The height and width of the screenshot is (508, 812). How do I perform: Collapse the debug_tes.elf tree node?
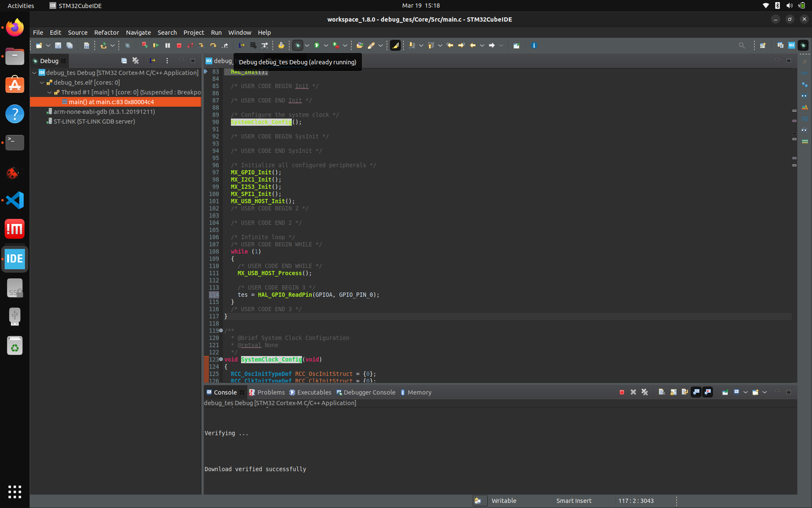tap(42, 83)
